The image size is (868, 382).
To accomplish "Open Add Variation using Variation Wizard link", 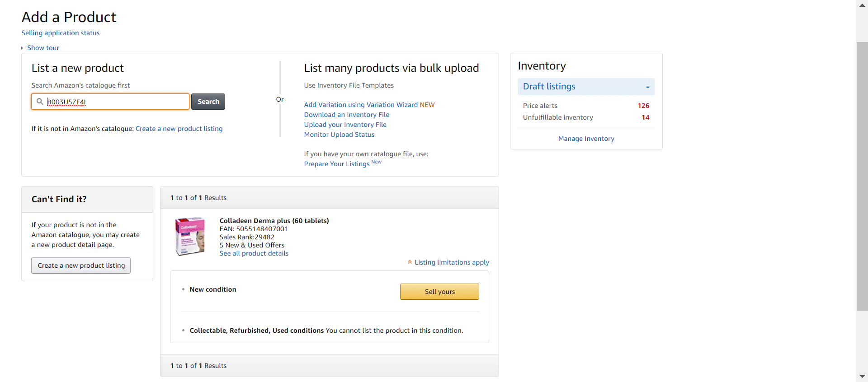I will 361,105.
